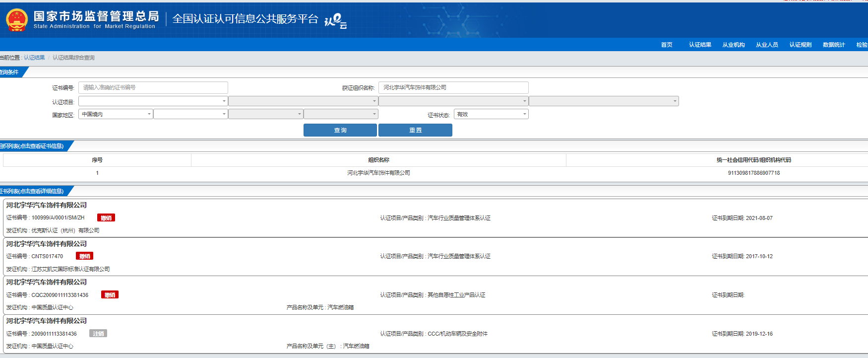Open the third 国家地区 dropdown
868x358 pixels.
(x=265, y=114)
